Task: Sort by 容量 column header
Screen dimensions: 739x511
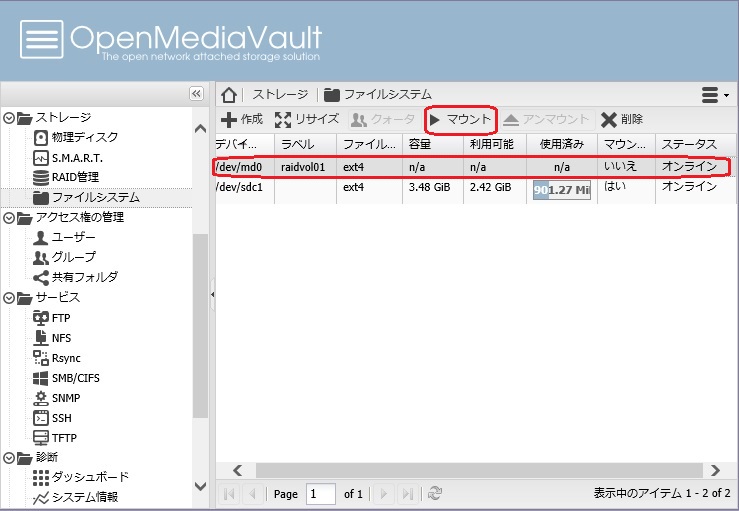Action: (x=433, y=144)
